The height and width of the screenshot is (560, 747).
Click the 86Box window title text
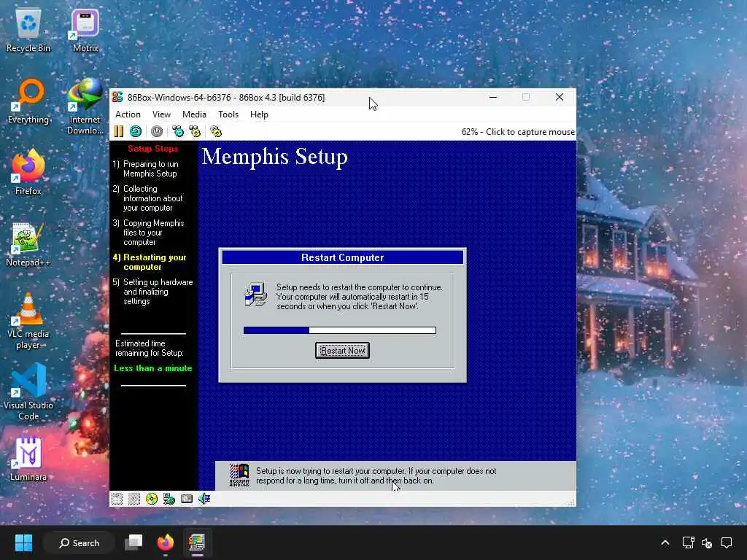click(x=226, y=97)
